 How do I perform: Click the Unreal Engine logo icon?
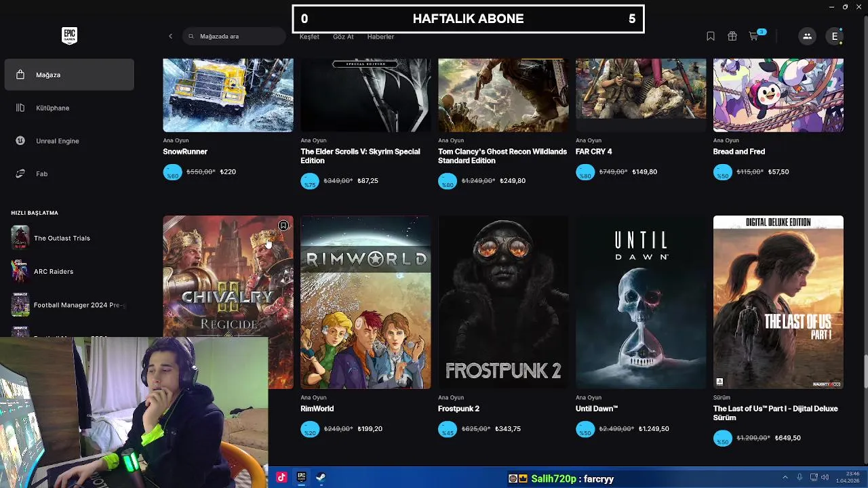tap(20, 141)
